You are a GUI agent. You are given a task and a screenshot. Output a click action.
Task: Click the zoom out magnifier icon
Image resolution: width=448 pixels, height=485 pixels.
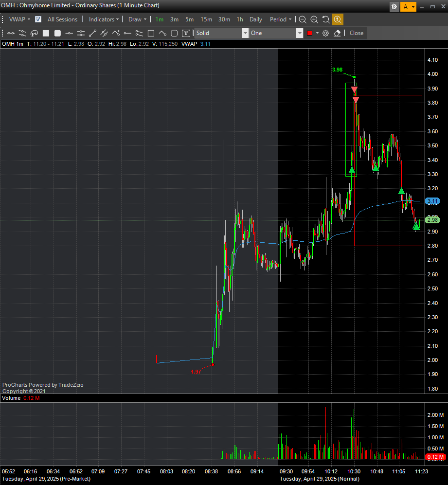[303, 19]
